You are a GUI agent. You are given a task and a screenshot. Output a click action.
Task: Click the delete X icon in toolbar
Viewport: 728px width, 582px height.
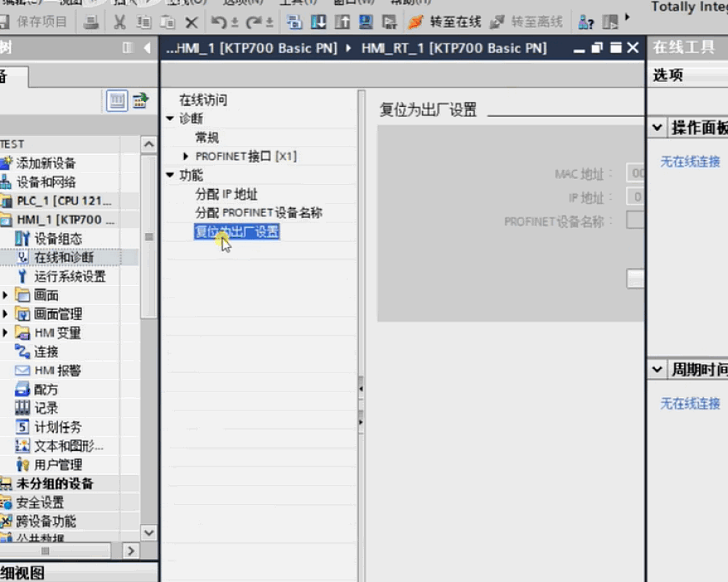point(191,22)
